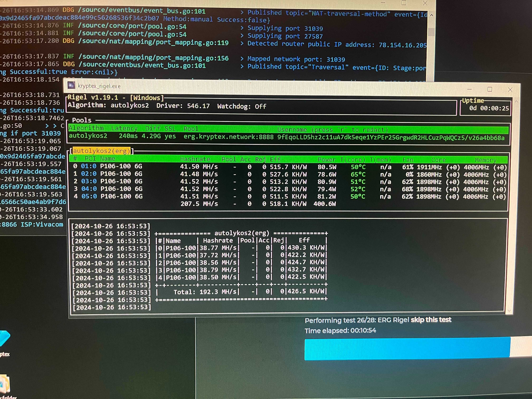Click "426.5 KH/W" in the log total row
This screenshot has height=399, width=532.
(x=306, y=291)
